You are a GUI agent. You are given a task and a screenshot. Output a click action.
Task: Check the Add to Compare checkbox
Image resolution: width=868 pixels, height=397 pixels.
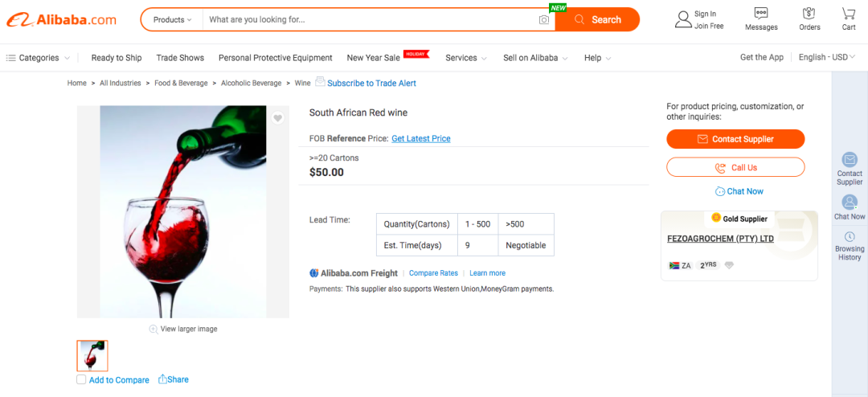pyautogui.click(x=81, y=380)
